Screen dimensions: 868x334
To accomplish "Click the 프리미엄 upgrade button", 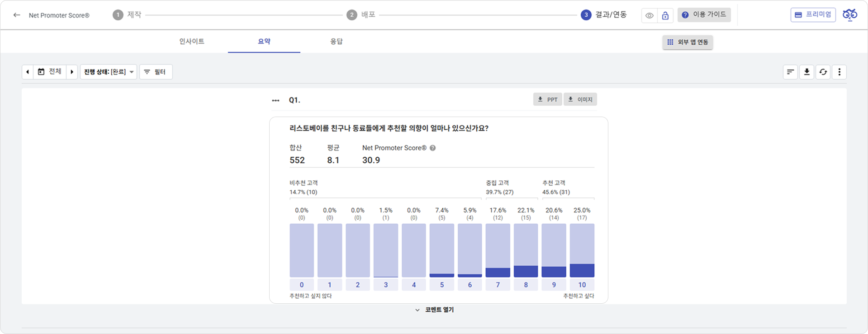I will [813, 15].
